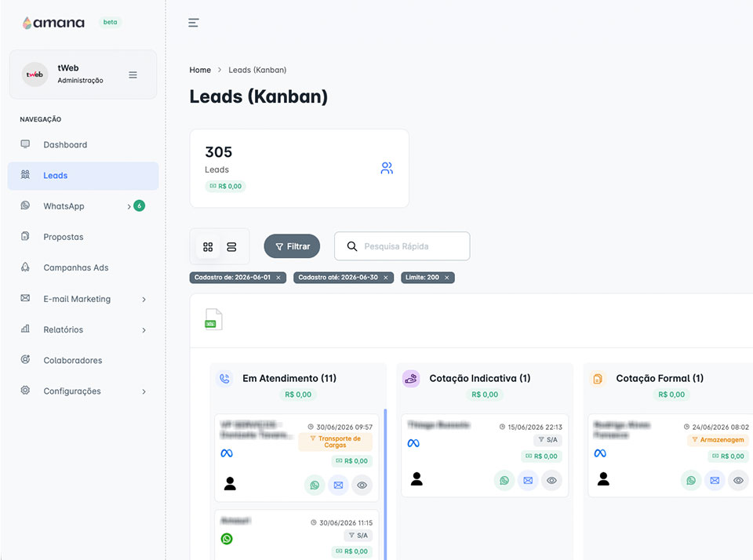Click the users icon on Leads card
753x560 pixels.
tap(387, 168)
